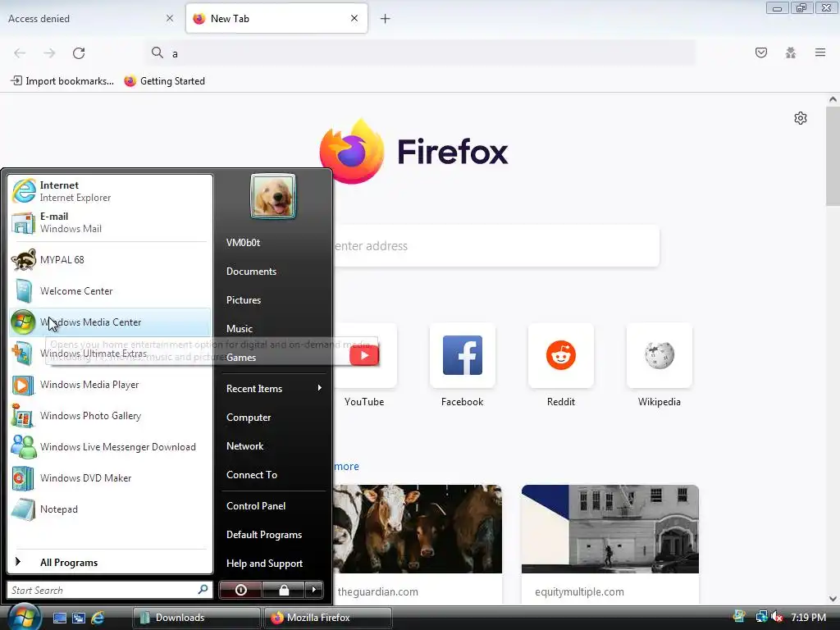Screen dimensions: 840x630
Task: Click in the Start Search box
Action: click(109, 590)
